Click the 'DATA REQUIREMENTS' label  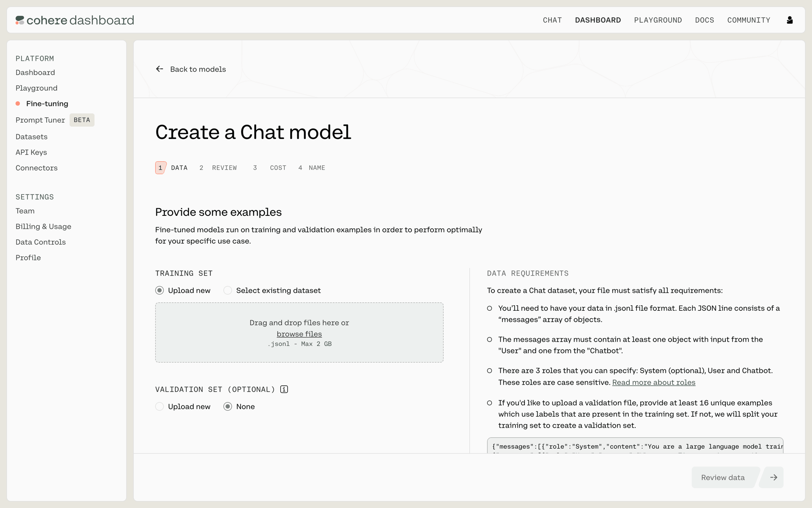(527, 273)
